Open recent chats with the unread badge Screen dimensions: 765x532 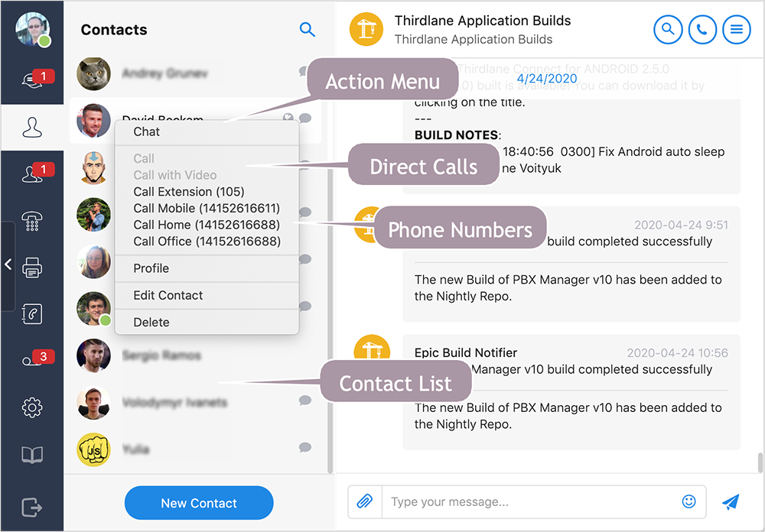(x=31, y=79)
